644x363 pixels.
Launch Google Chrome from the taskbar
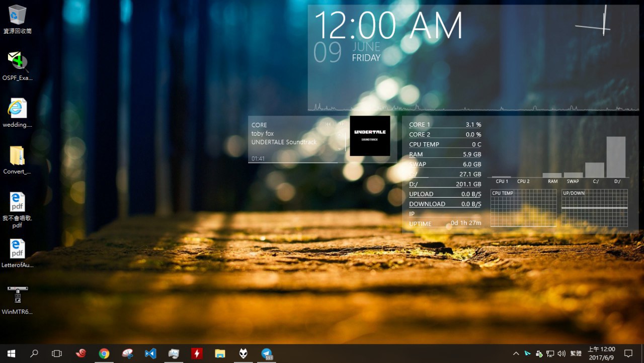(x=104, y=353)
